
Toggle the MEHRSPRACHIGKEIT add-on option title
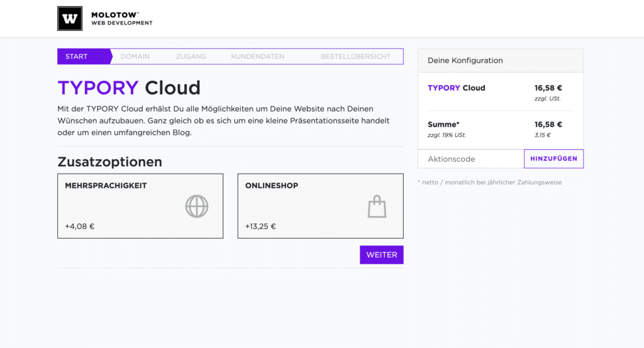(106, 186)
